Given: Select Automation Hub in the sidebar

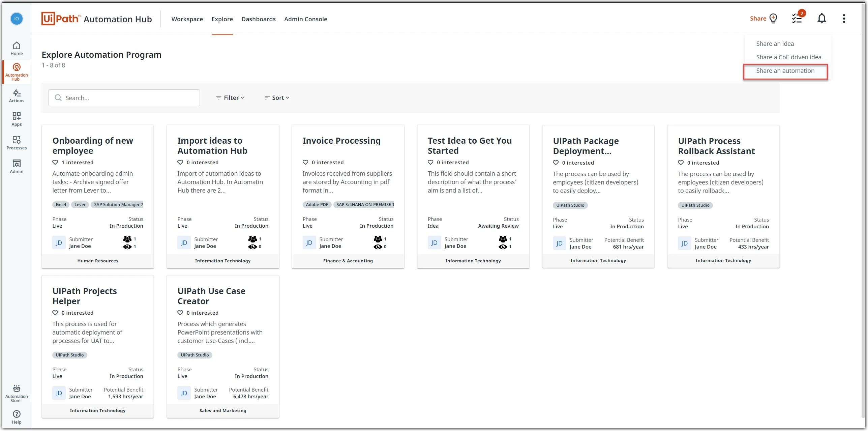Looking at the screenshot, I should click(17, 72).
